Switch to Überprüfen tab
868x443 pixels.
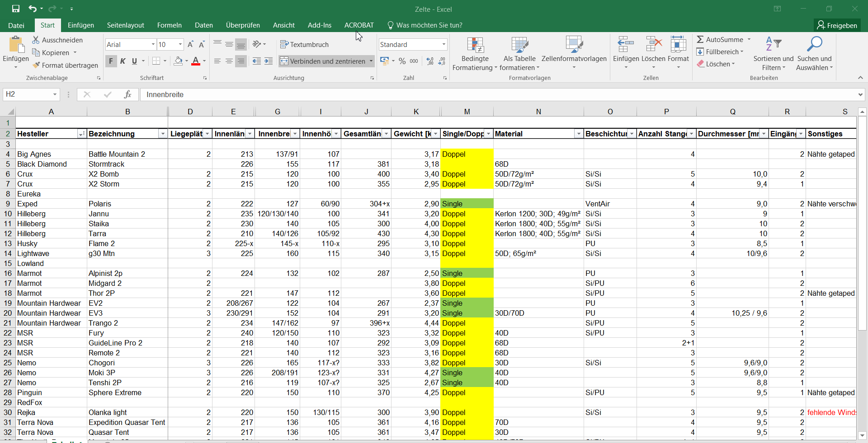tap(243, 25)
